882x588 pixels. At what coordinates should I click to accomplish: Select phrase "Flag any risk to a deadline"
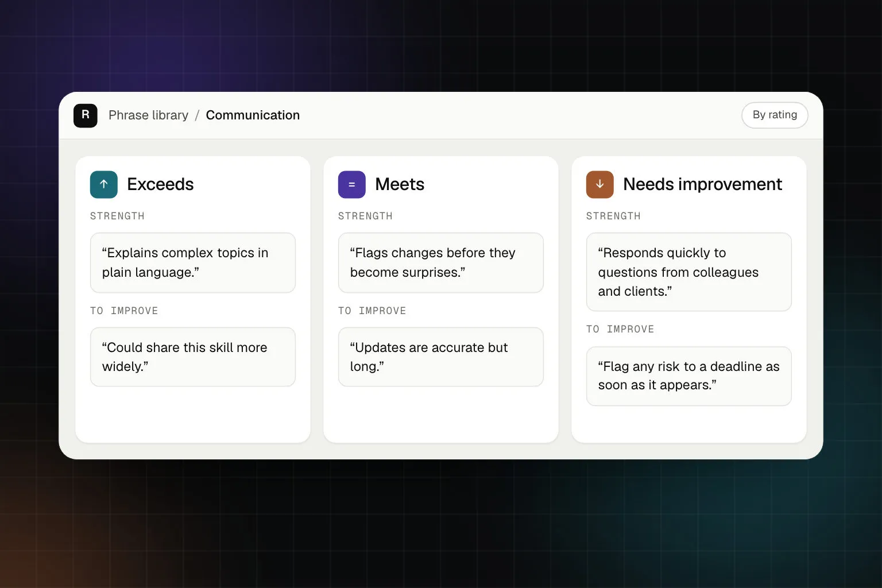point(689,376)
